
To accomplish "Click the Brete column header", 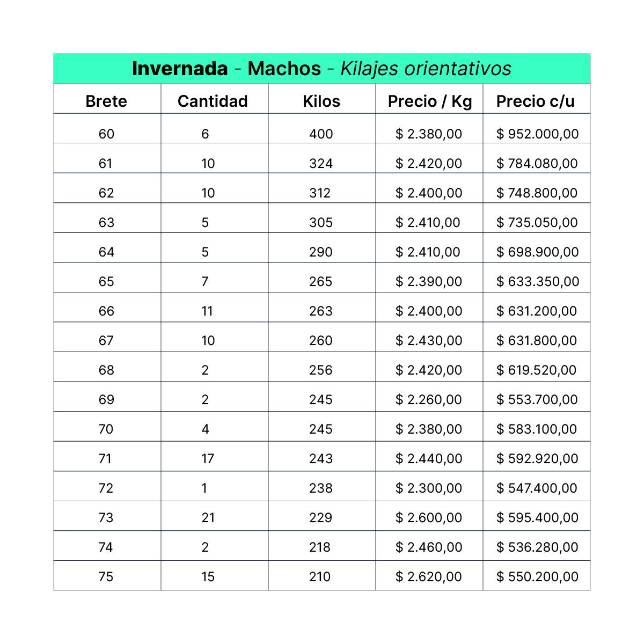I will click(x=106, y=101).
